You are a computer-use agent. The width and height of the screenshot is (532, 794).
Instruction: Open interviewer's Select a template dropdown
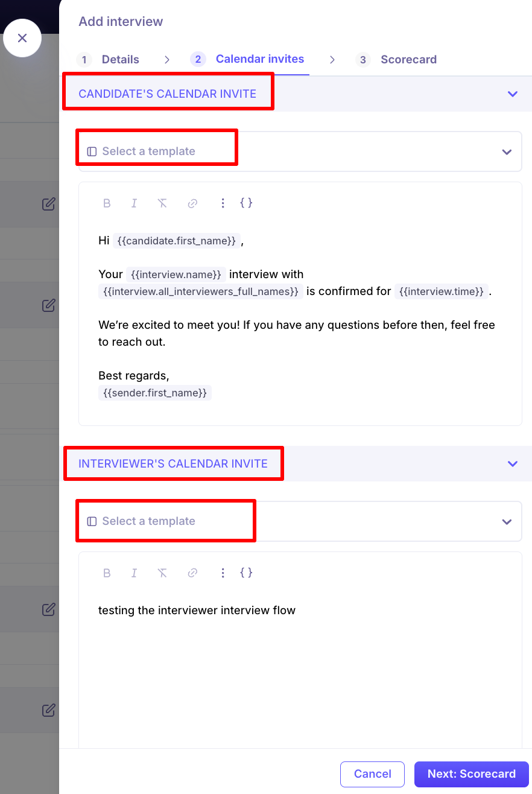(x=300, y=521)
